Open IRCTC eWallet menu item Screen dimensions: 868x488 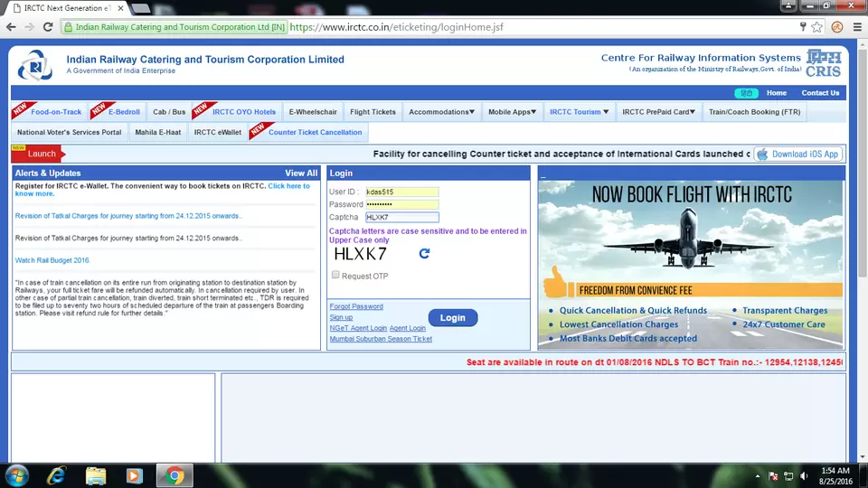pos(218,132)
